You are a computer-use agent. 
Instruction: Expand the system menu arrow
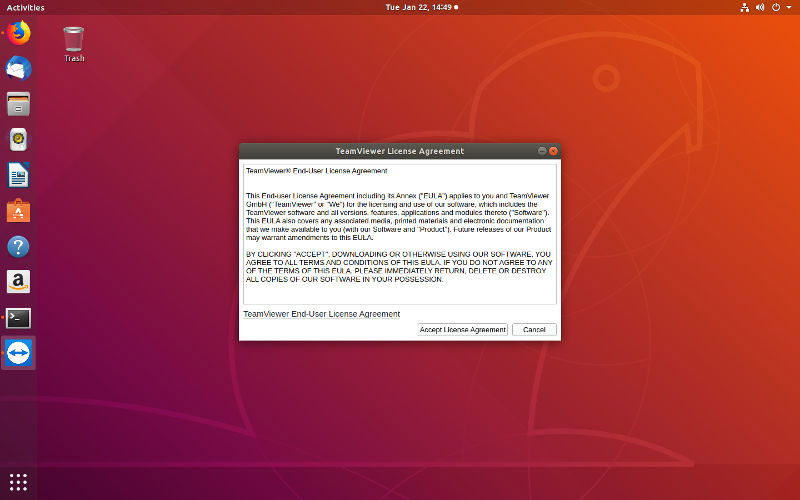coord(789,7)
